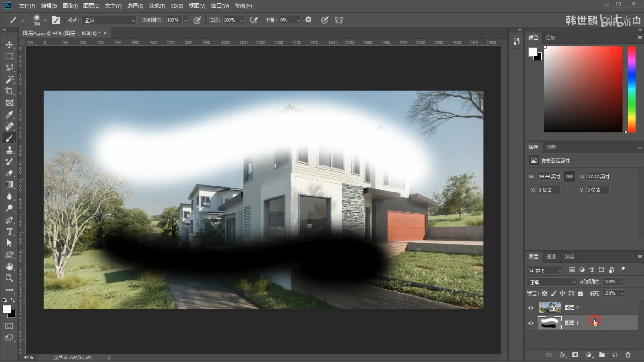Toggle lock image pixels brush icon
Viewport: 644px width, 362px height.
click(x=554, y=293)
